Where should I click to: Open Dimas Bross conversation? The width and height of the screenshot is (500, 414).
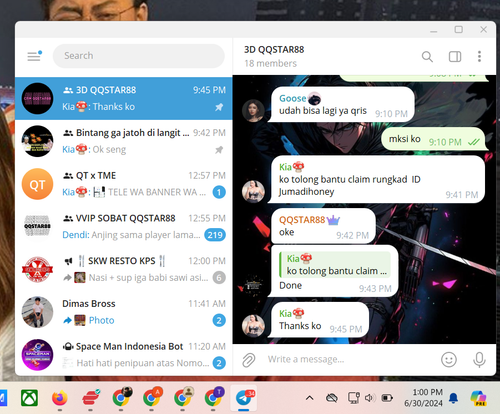point(124,312)
